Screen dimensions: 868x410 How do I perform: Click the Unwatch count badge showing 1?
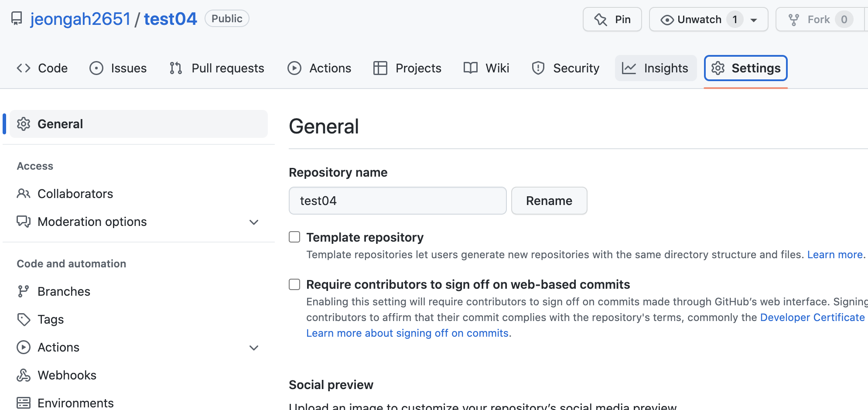(735, 20)
